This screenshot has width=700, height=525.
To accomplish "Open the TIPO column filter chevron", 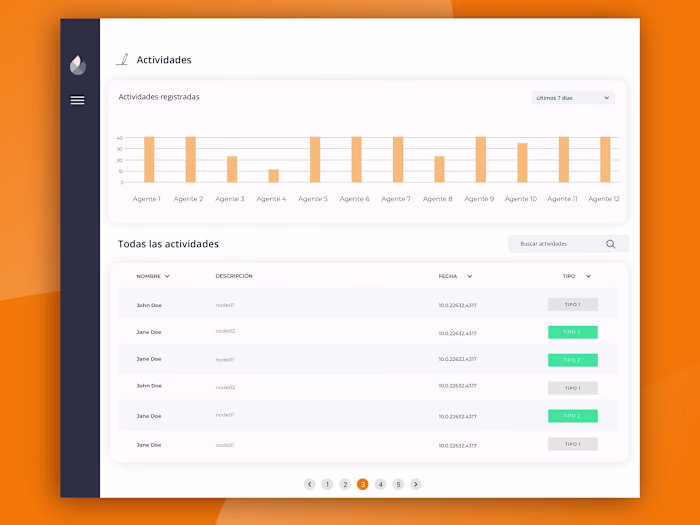I will tap(588, 276).
